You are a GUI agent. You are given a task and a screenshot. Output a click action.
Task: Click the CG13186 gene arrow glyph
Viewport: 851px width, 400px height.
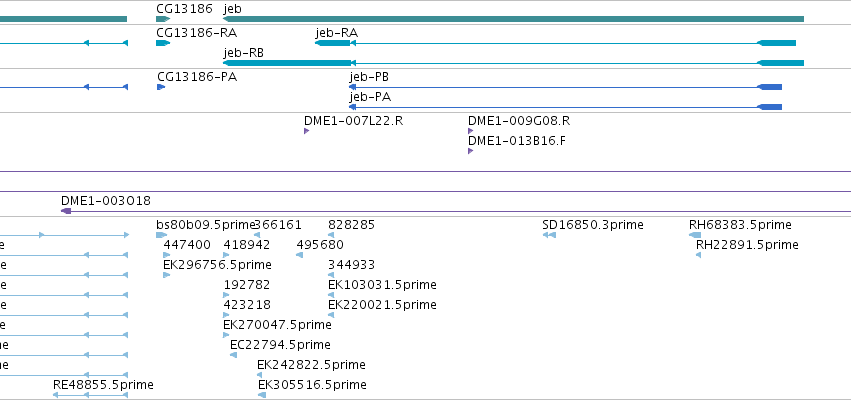point(163,19)
